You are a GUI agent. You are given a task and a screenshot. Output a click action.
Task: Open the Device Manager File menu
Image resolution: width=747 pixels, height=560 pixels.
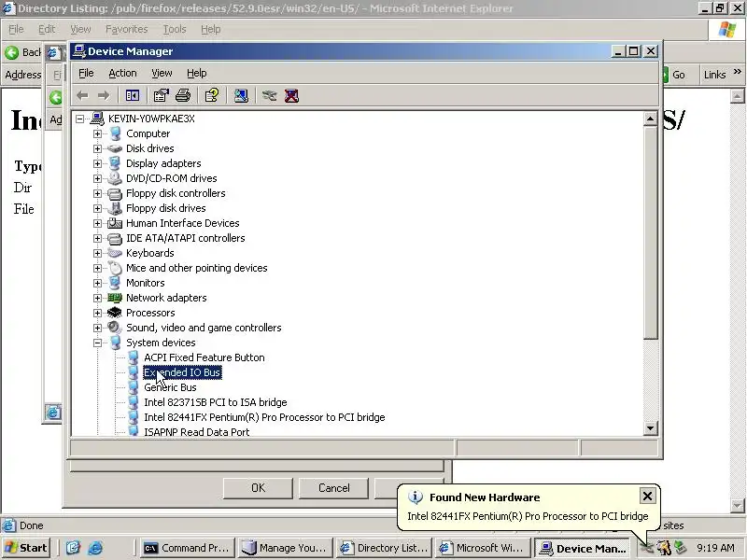(86, 73)
